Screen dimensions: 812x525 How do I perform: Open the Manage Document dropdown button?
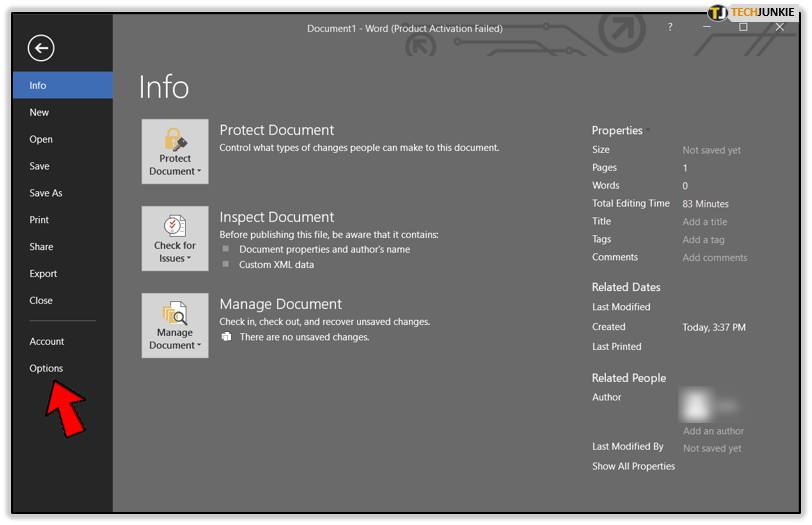(175, 325)
